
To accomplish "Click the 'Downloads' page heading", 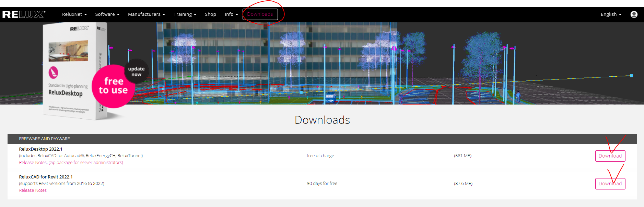I will [322, 120].
